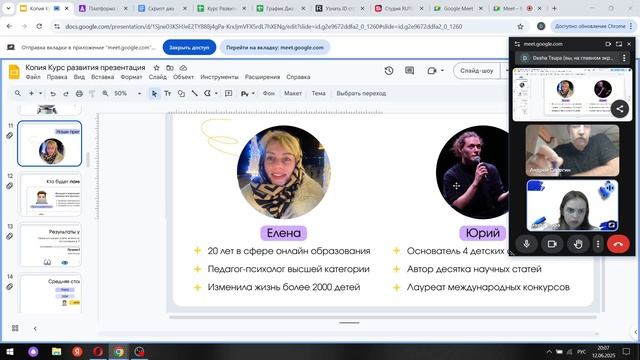This screenshot has height=360, width=640.
Task: Open the Формат menu
Action: point(131,77)
